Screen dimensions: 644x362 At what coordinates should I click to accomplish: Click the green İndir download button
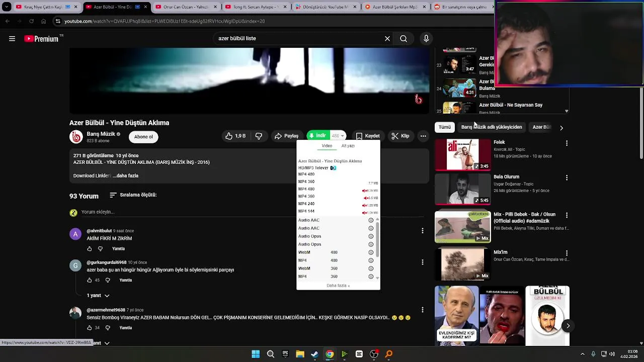[x=318, y=136]
